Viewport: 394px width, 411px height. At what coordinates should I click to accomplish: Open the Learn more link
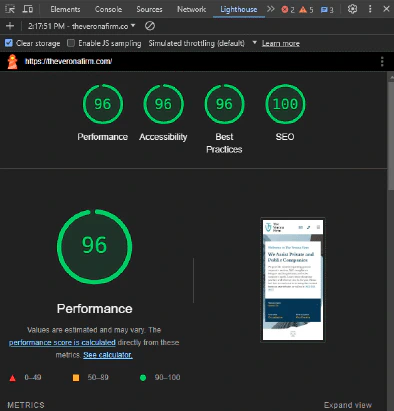click(281, 43)
